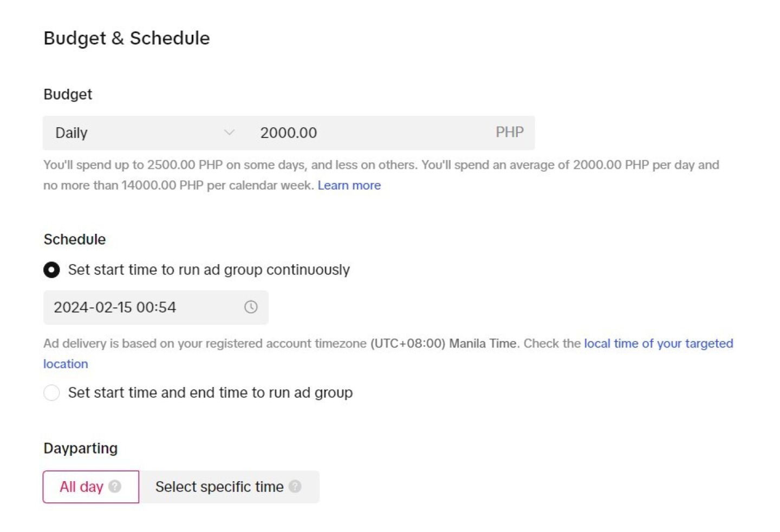The image size is (780, 532).
Task: Click the 2000.00 budget amount field
Action: [x=368, y=133]
